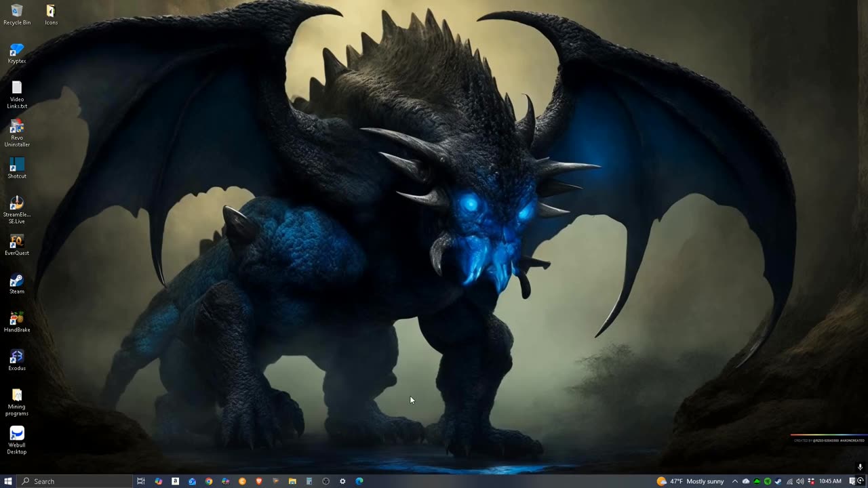Image resolution: width=868 pixels, height=488 pixels.
Task: Open Copilot from the taskbar
Action: [x=159, y=481]
